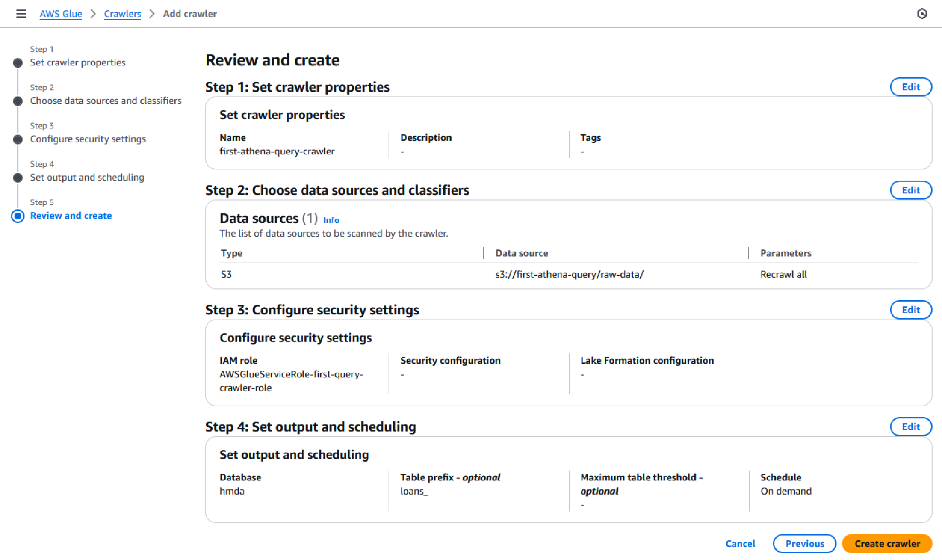This screenshot has width=942, height=560.
Task: Open the AWS Glue breadcrumb link
Action: [60, 14]
